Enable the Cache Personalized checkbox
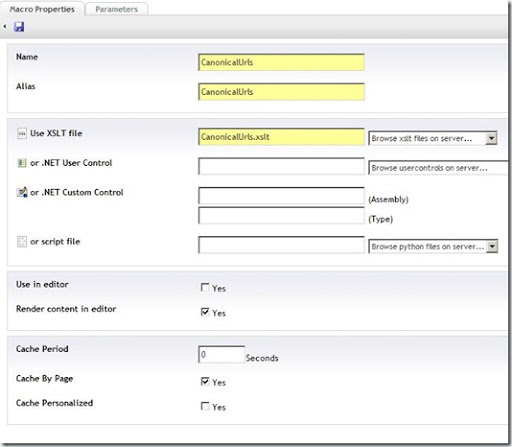 click(205, 406)
